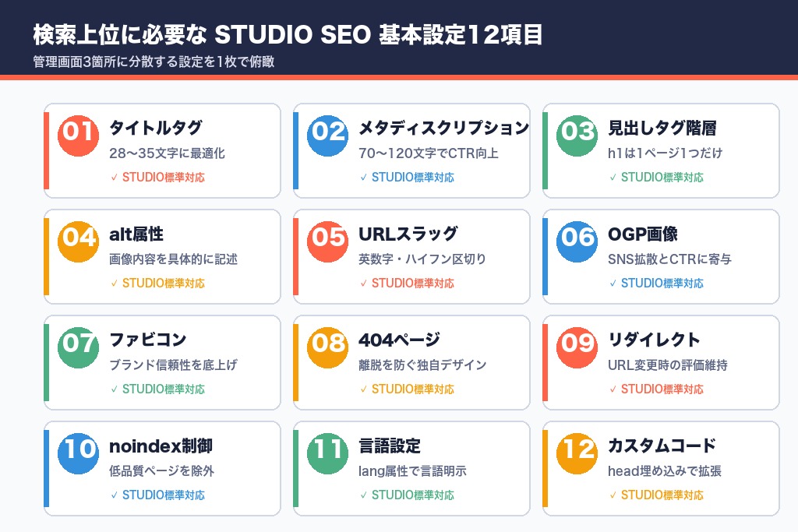Select the noindex制御 card heading

pyautogui.click(x=161, y=446)
